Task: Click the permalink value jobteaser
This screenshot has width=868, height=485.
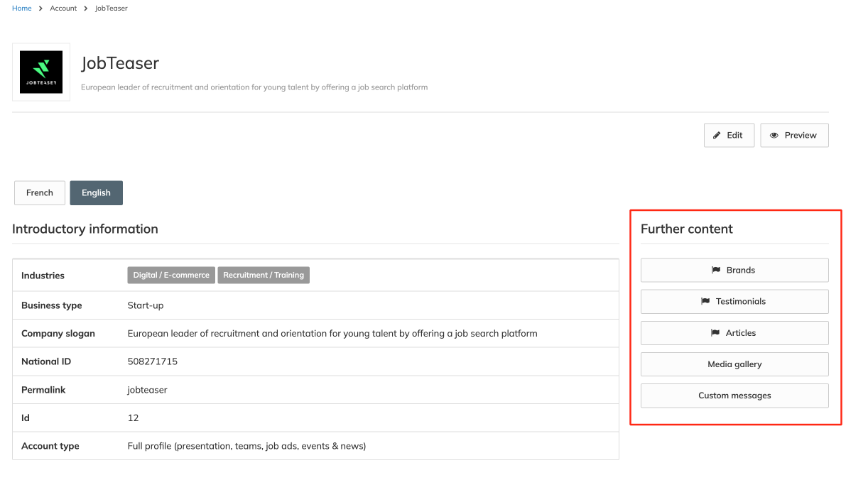Action: tap(147, 390)
